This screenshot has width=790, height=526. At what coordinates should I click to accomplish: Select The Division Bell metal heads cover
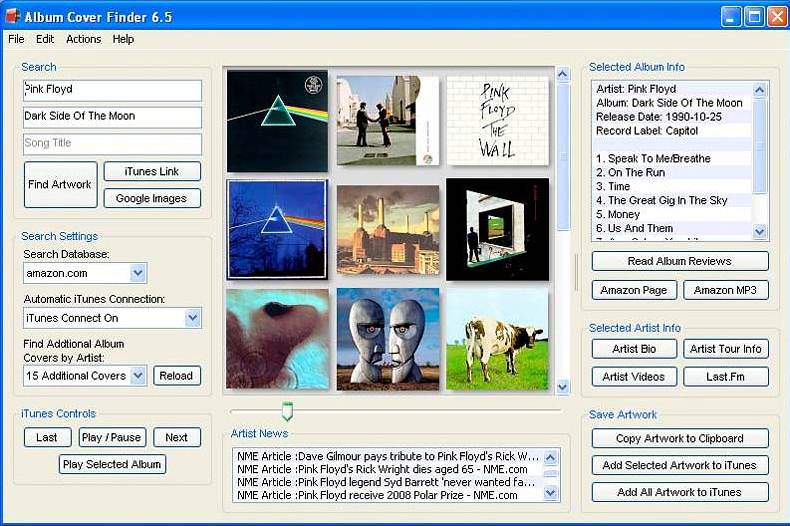[387, 339]
